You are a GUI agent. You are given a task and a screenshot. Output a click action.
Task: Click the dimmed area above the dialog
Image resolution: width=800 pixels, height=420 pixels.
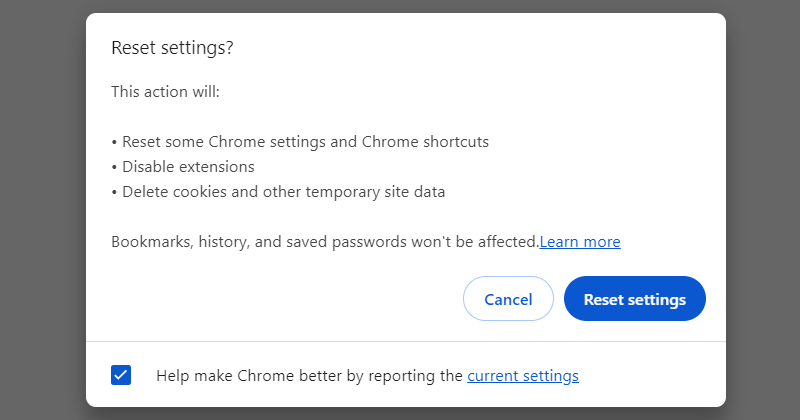point(400,6)
